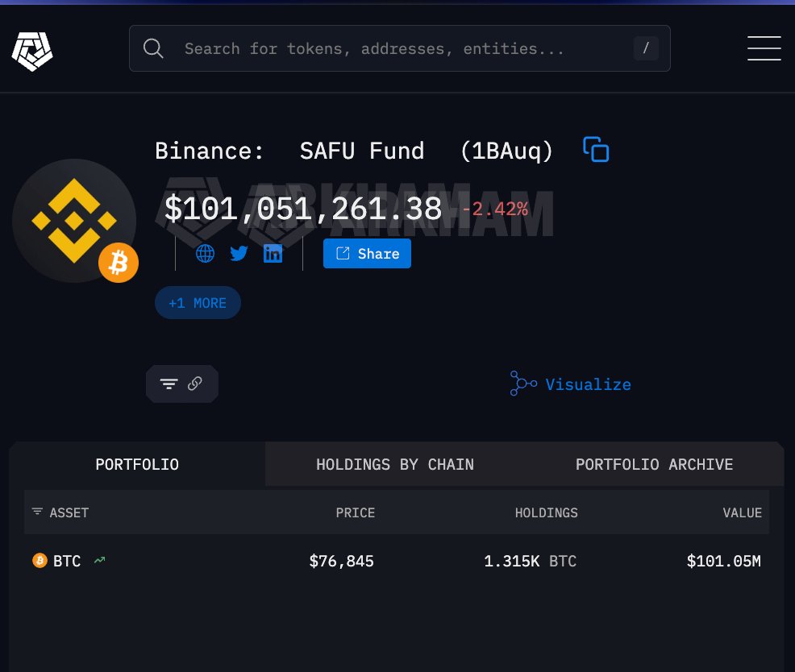Open the Twitter profile icon

tap(239, 254)
